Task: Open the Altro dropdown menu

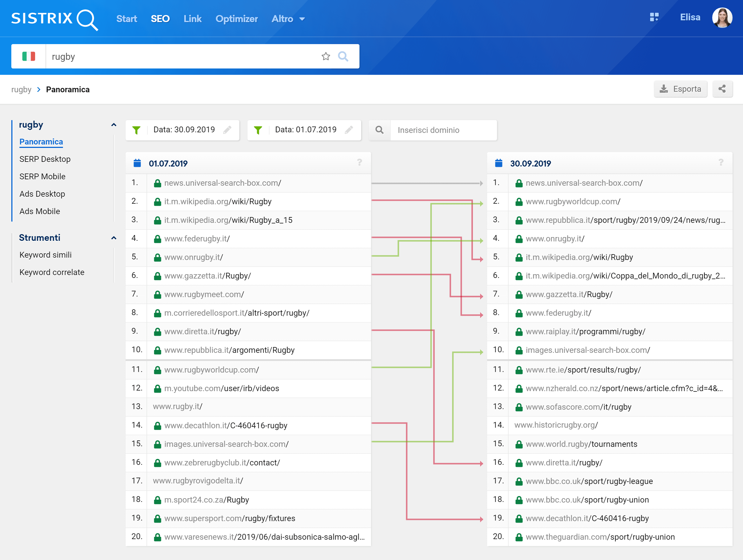Action: 288,19
